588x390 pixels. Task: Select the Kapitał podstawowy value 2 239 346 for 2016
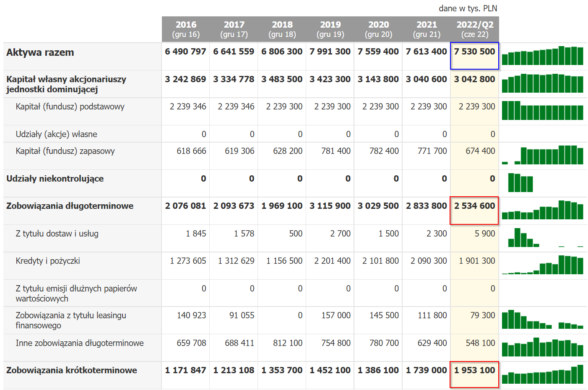tap(188, 107)
